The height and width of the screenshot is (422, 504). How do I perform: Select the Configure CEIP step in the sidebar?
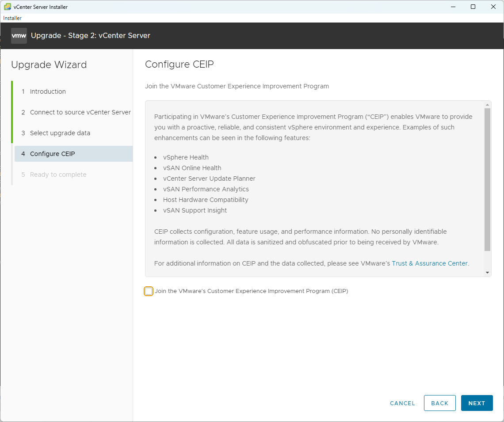(x=52, y=154)
